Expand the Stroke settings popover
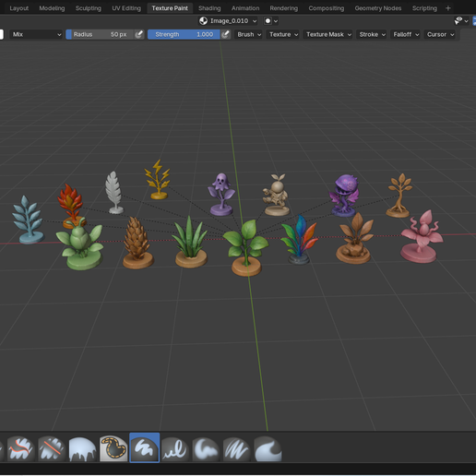 point(372,34)
